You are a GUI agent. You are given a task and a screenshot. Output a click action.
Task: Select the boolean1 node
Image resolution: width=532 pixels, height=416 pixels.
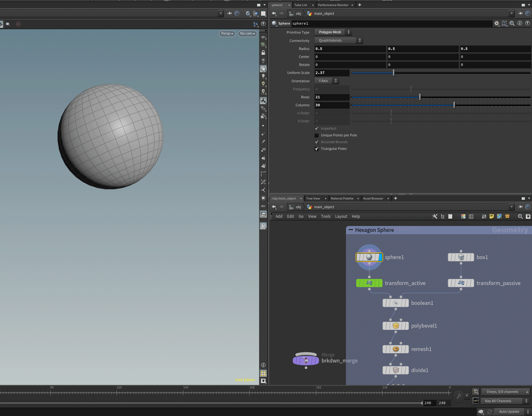tap(396, 303)
